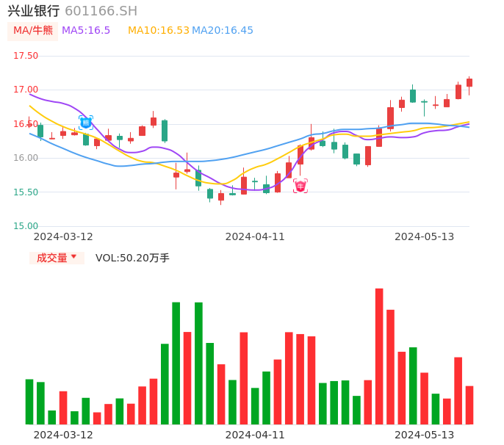Select the MA/牛熊 indicator tab
504x445 pixels.
click(x=33, y=31)
